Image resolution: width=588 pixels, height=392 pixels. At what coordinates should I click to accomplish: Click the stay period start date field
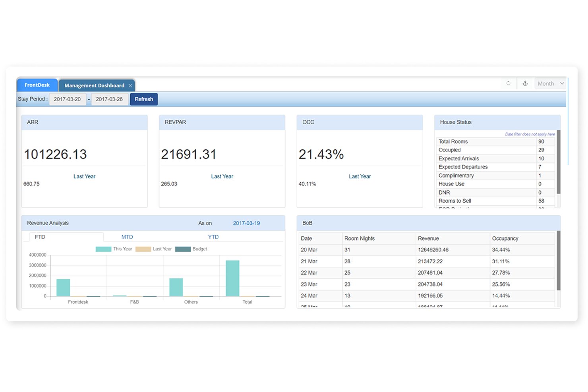coord(67,99)
